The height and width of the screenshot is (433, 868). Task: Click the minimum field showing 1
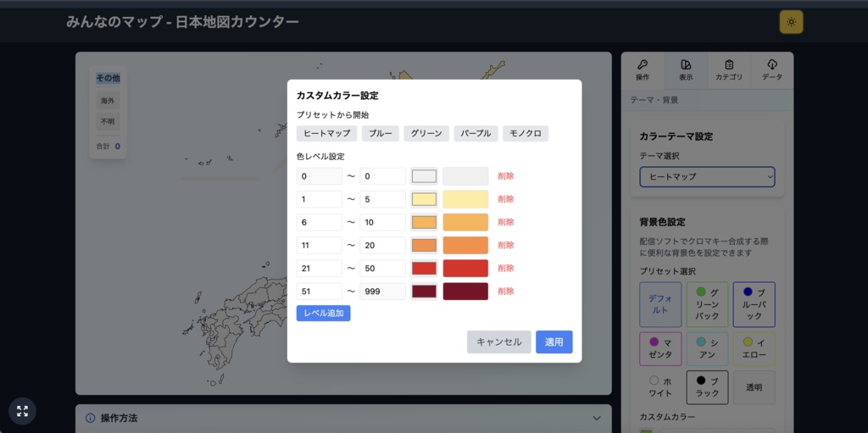[320, 199]
